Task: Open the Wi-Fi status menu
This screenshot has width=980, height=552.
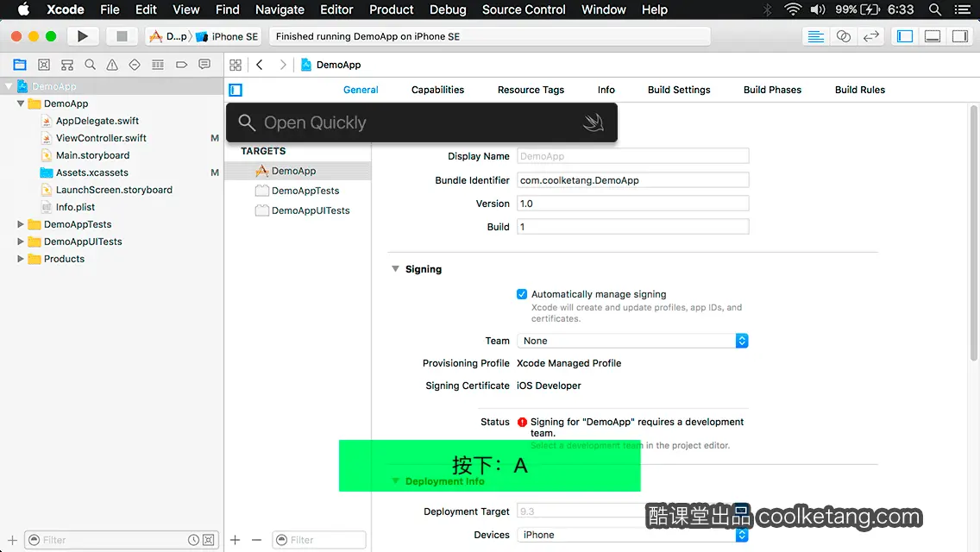Action: [x=793, y=9]
